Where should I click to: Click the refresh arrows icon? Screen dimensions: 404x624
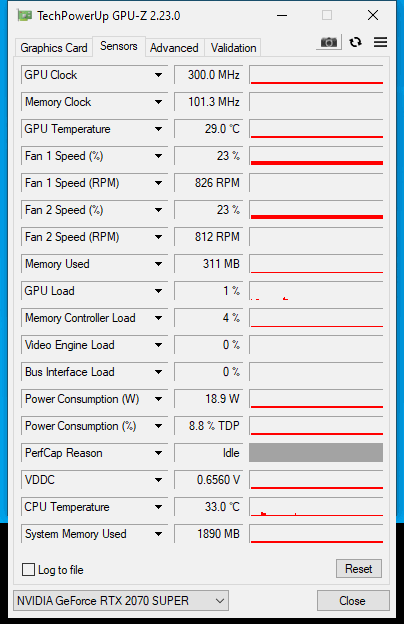[x=355, y=42]
